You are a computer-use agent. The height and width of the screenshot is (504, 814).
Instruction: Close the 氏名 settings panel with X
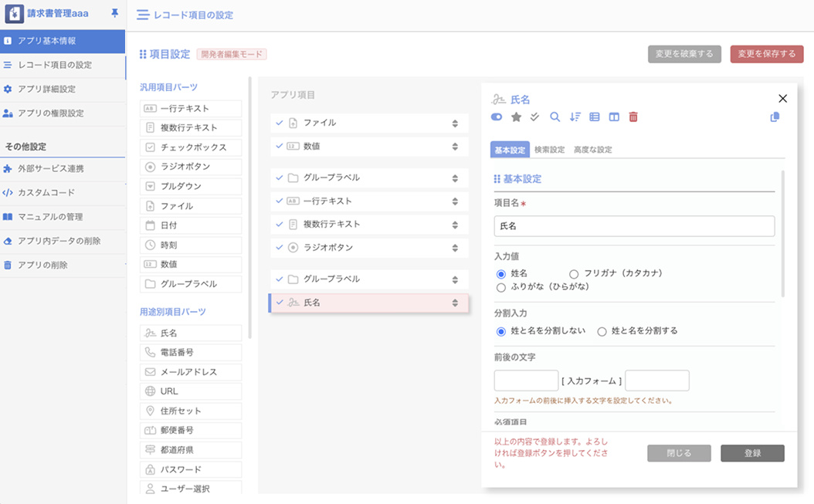click(x=783, y=98)
